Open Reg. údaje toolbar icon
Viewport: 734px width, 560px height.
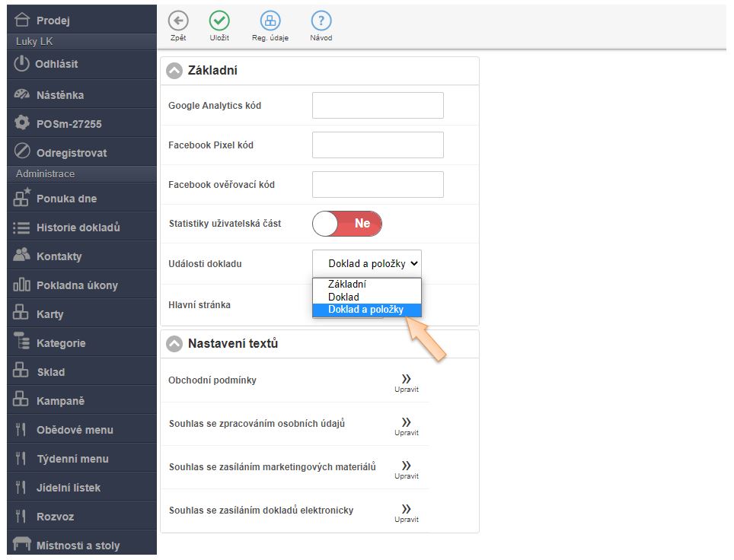tap(270, 21)
